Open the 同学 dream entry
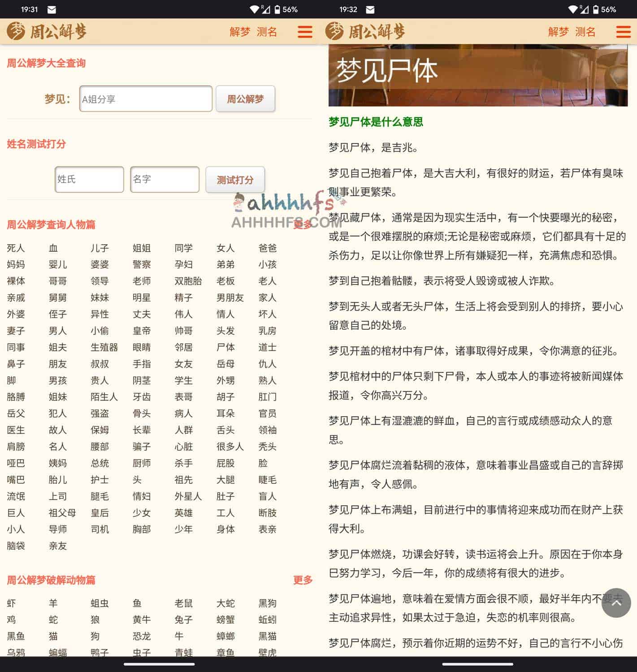The width and height of the screenshot is (637, 672). tap(183, 248)
